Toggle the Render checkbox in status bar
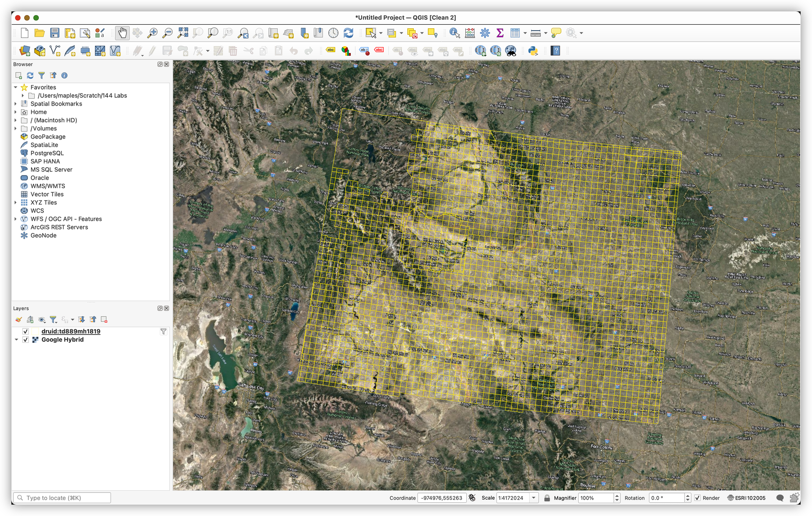 (x=697, y=498)
